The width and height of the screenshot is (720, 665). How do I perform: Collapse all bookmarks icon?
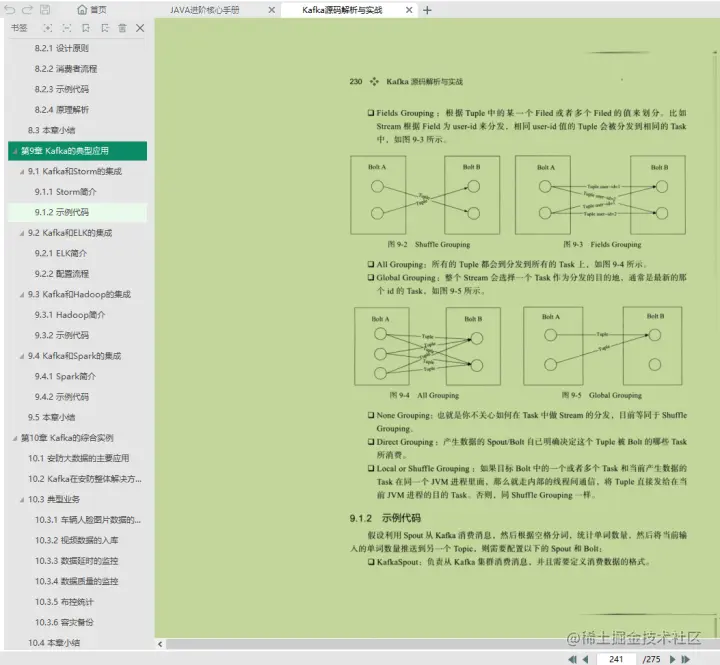click(x=67, y=28)
